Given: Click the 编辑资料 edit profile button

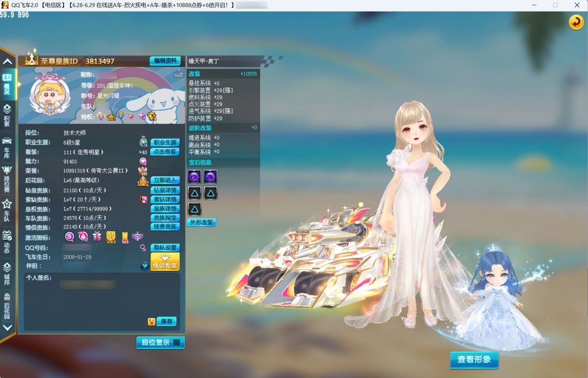Looking at the screenshot, I should click(165, 61).
